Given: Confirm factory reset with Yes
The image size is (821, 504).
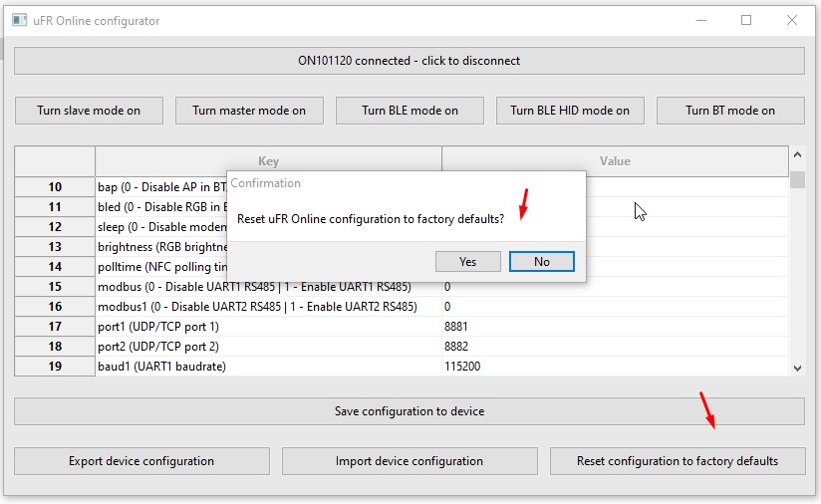Looking at the screenshot, I should point(467,262).
